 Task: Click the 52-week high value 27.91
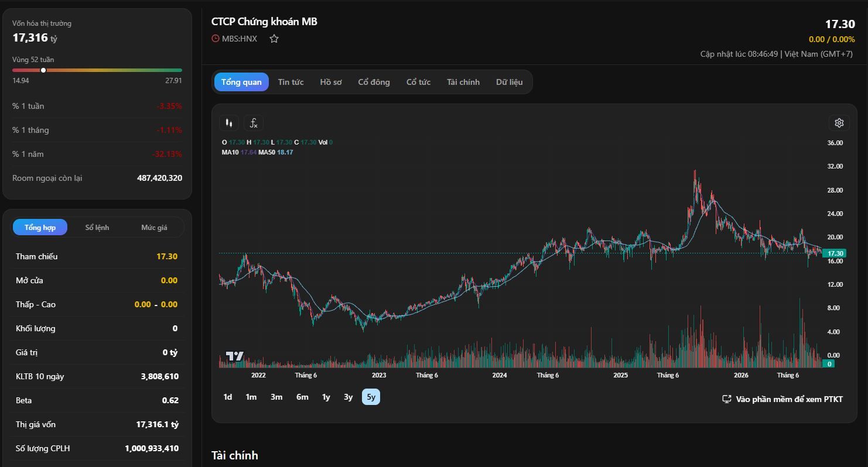[173, 81]
